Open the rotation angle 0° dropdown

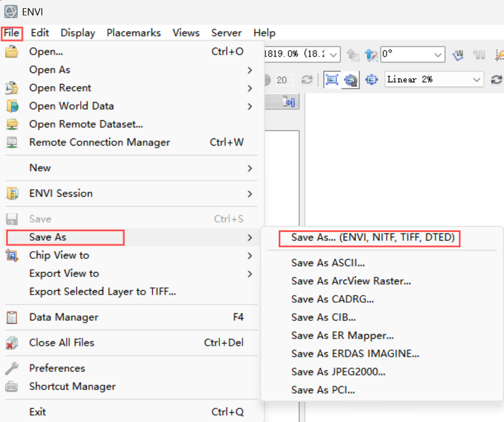tap(437, 54)
